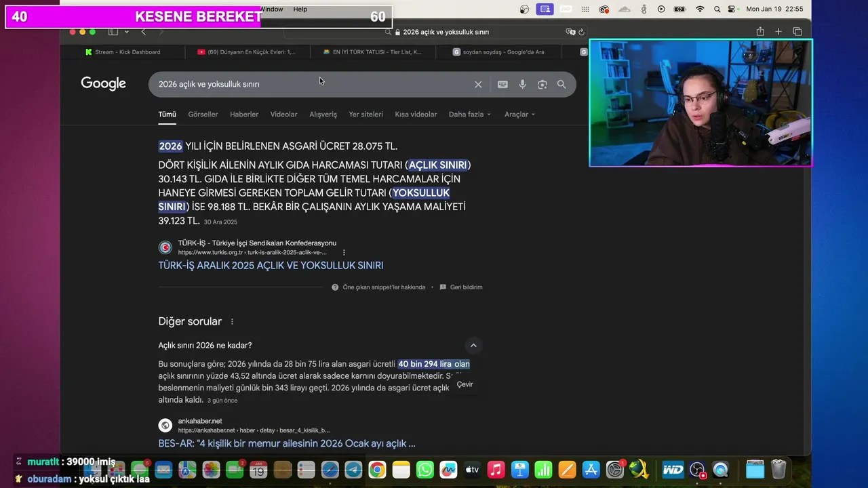Toggle the Safari sidebar

[x=113, y=32]
